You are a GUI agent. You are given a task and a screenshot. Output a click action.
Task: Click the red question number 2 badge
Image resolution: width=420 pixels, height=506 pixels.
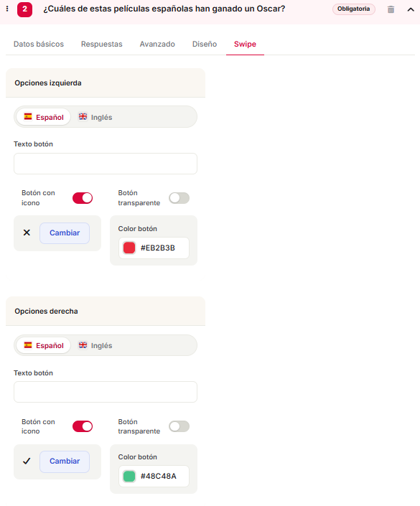coord(24,9)
